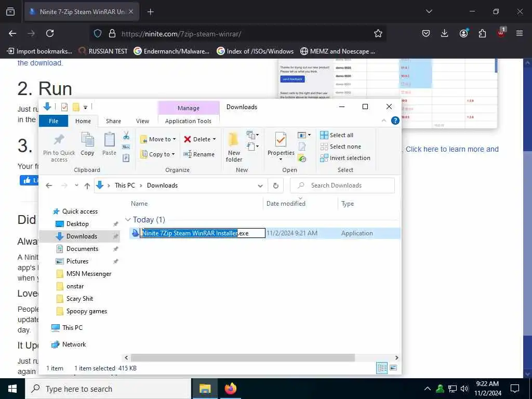Screen dimensions: 532x399
Task: Open the Copy to dropdown
Action: tap(158, 154)
